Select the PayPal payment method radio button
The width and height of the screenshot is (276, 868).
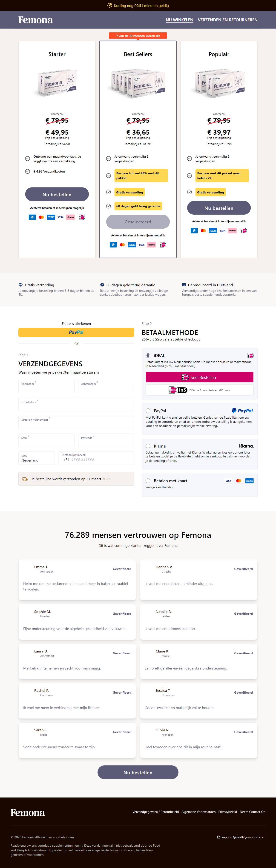click(148, 411)
